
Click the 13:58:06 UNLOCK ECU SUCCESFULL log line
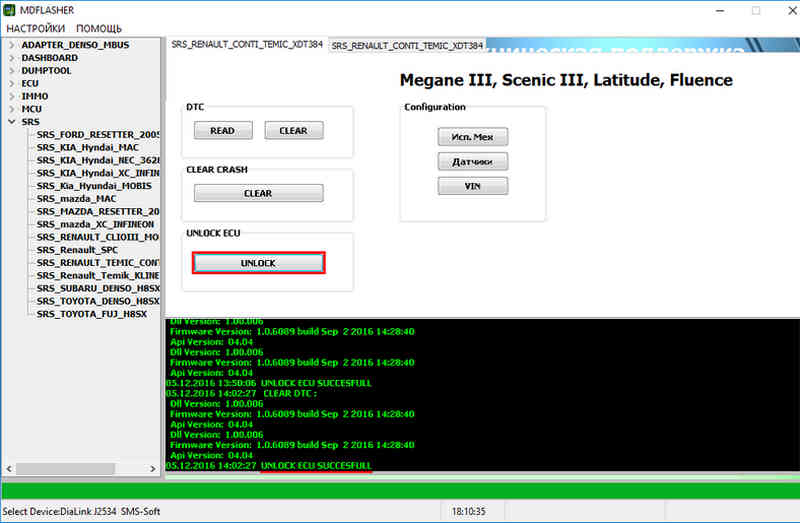(x=269, y=383)
